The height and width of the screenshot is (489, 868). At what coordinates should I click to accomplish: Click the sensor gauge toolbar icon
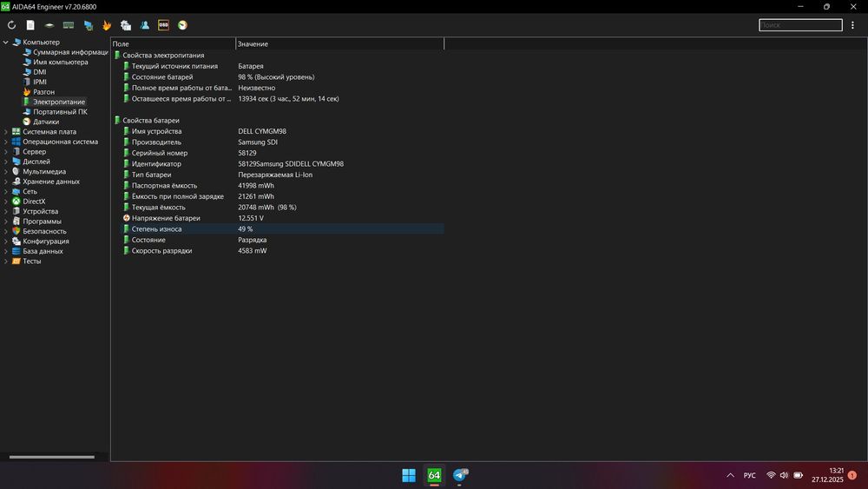pyautogui.click(x=182, y=25)
